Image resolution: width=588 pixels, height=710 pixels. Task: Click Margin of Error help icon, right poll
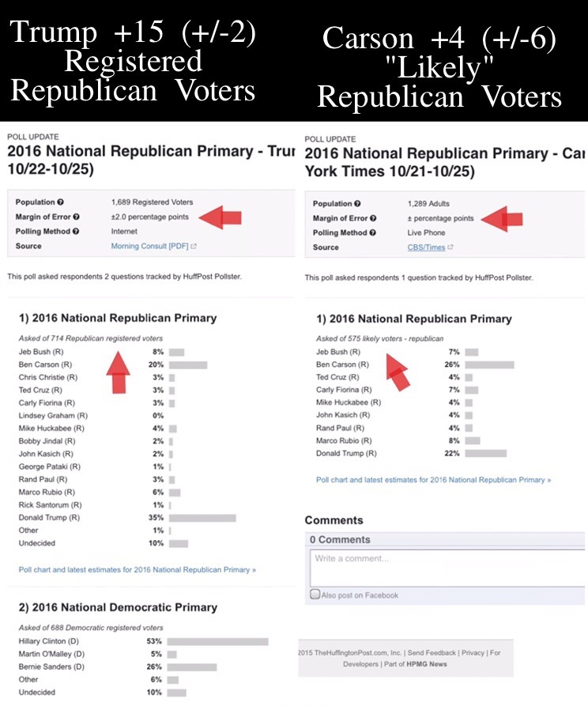(x=373, y=218)
